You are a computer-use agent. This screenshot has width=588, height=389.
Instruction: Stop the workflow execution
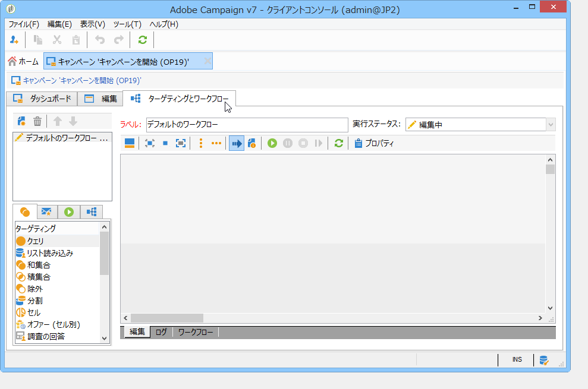pos(303,143)
